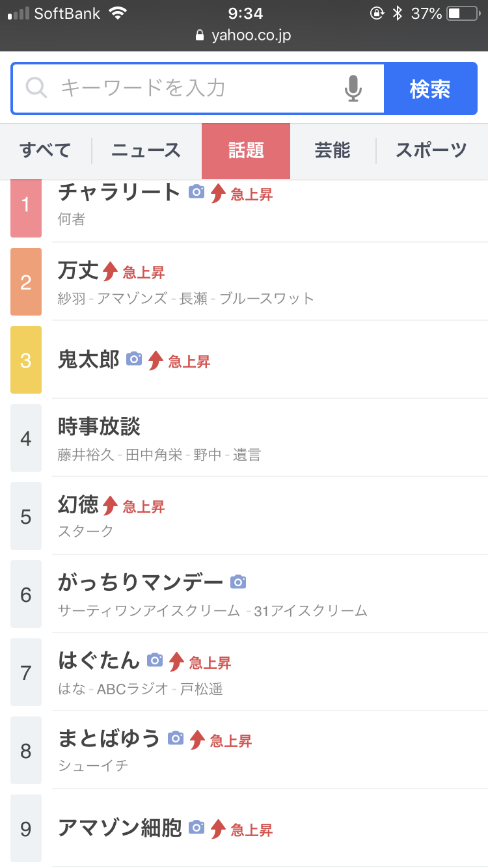Viewport: 488px width, 868px height.
Task: Focus the キーワードを入力 search field
Action: pos(195,88)
